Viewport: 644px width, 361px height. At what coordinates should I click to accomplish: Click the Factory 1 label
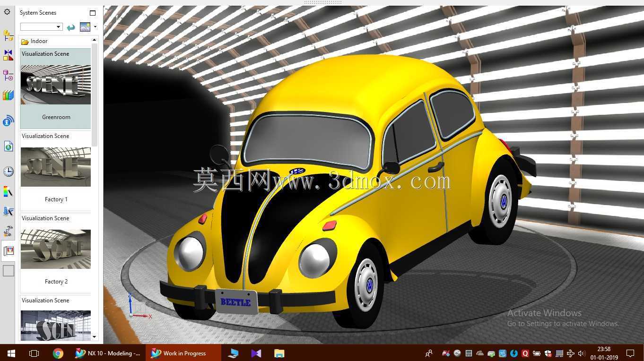tap(56, 199)
